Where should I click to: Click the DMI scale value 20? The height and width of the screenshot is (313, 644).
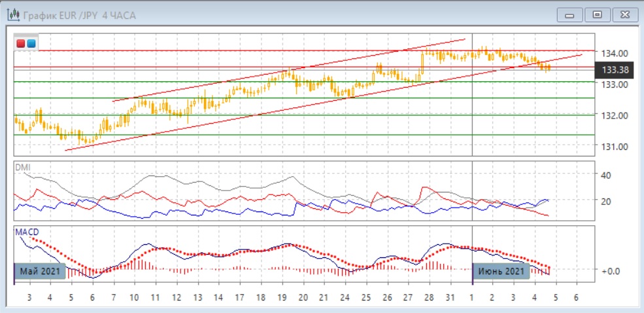607,201
